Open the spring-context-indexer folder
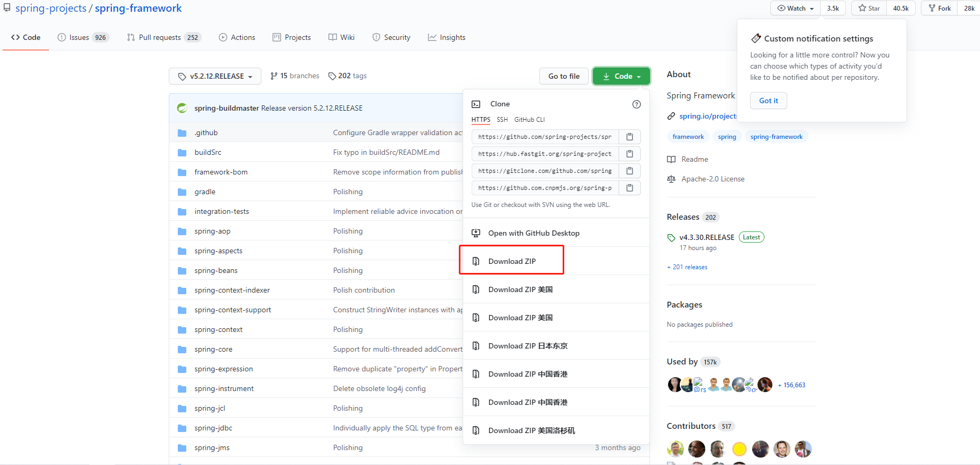 pyautogui.click(x=232, y=290)
